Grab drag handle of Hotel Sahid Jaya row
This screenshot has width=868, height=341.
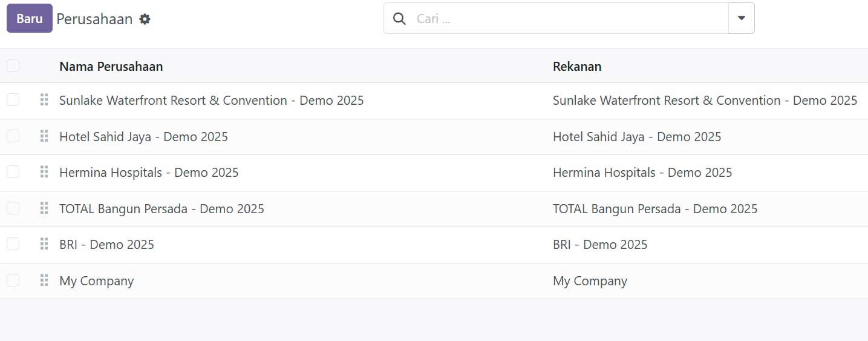pyautogui.click(x=44, y=136)
